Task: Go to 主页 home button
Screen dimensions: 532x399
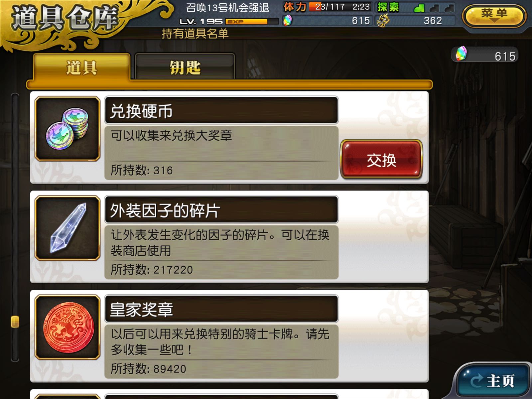Action: 493,380
